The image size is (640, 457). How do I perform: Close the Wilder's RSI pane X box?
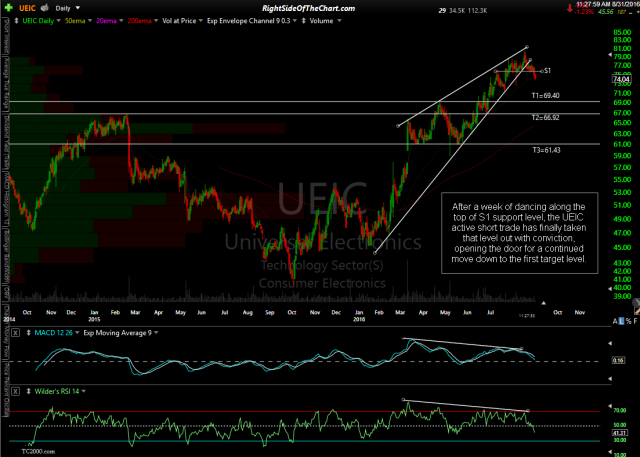[15, 391]
